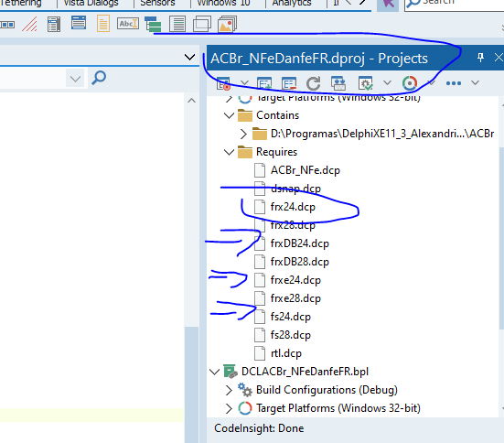Pick the Abc text edit component icon
Screen dimensions: 504x443
click(x=128, y=24)
